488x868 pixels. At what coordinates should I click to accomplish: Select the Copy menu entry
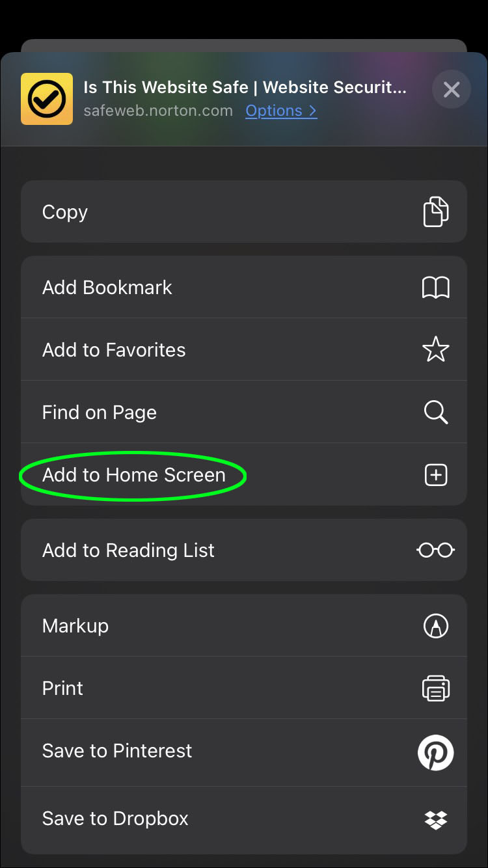pyautogui.click(x=244, y=211)
